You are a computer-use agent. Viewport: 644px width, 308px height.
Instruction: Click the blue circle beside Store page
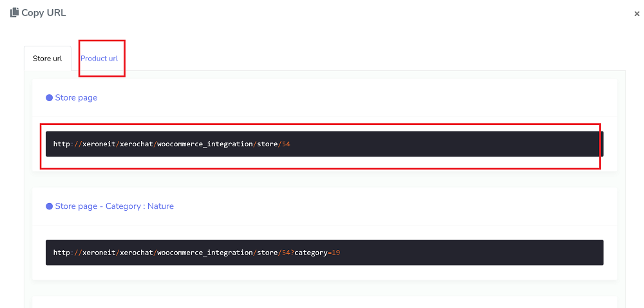[x=49, y=98]
